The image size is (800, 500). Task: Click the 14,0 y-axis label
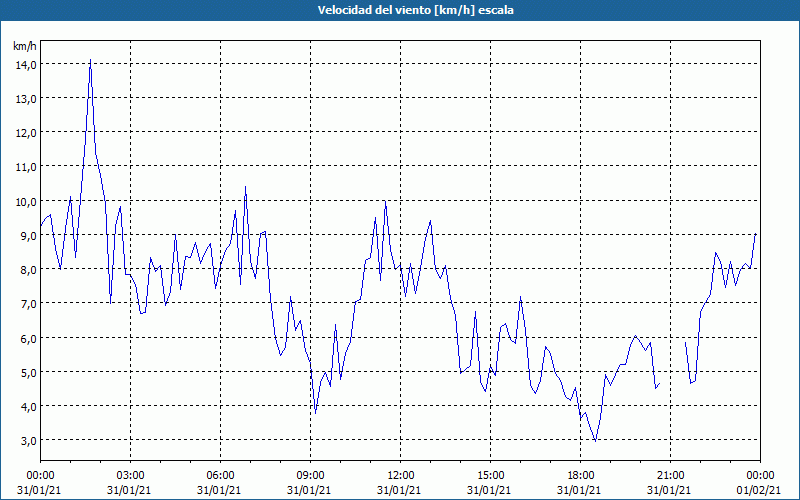[26, 65]
